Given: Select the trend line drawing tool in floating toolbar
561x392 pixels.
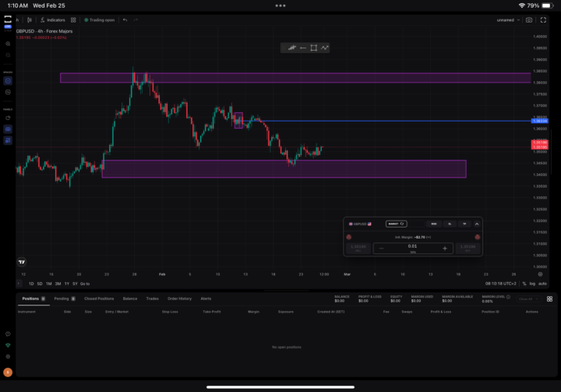Looking at the screenshot, I should click(x=292, y=48).
